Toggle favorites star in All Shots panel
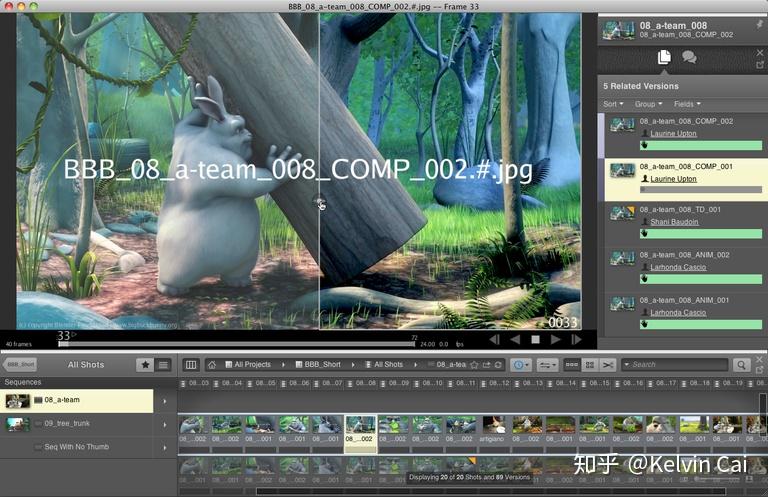 click(145, 365)
